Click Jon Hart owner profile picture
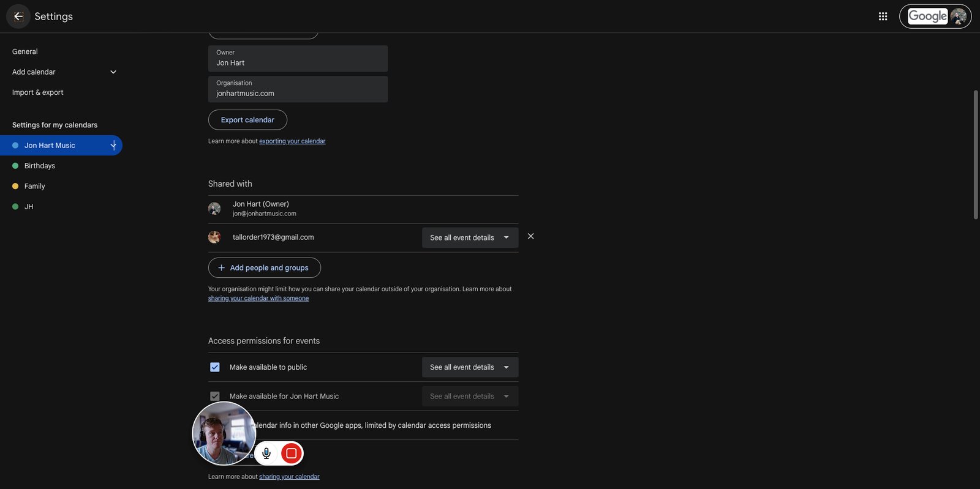Screen dimensions: 980x489 click(214, 209)
